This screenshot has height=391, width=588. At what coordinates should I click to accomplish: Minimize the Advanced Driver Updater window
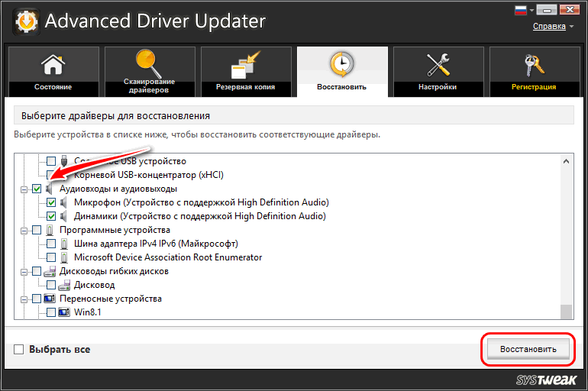point(546,9)
